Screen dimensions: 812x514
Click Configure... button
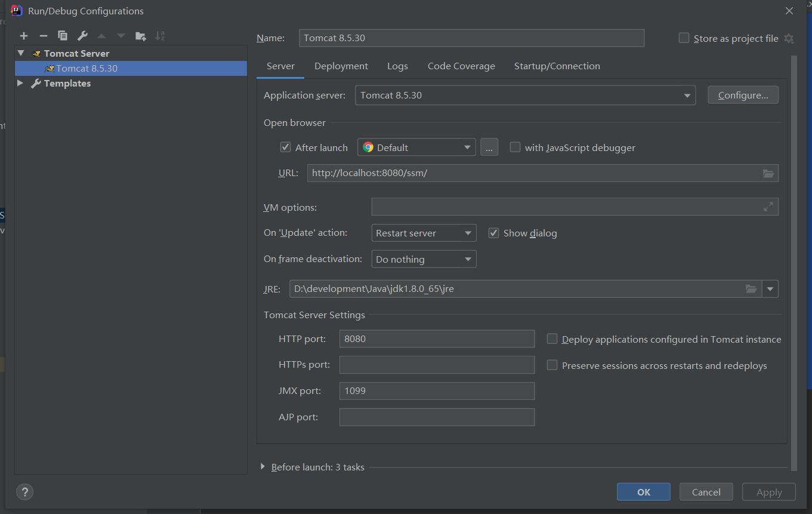point(743,95)
